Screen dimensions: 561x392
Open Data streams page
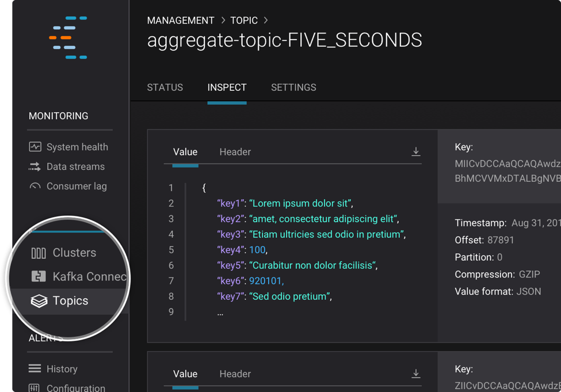point(75,166)
